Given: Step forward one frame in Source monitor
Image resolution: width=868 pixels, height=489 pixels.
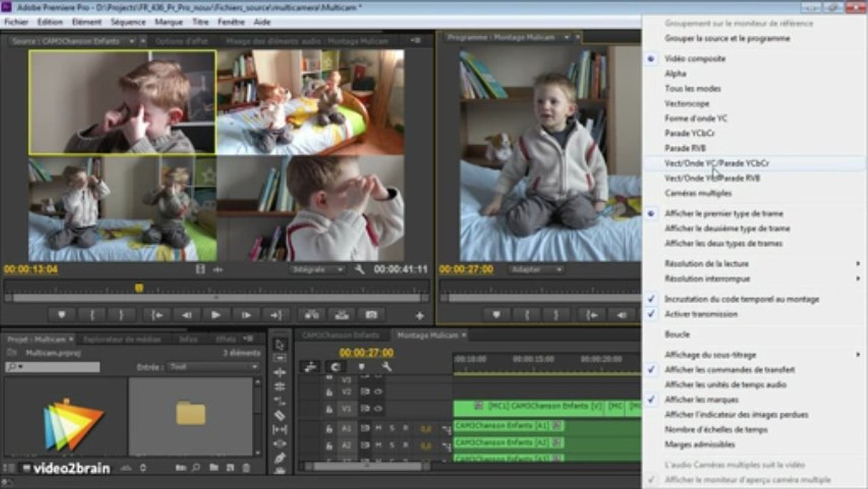Looking at the screenshot, I should (x=246, y=315).
